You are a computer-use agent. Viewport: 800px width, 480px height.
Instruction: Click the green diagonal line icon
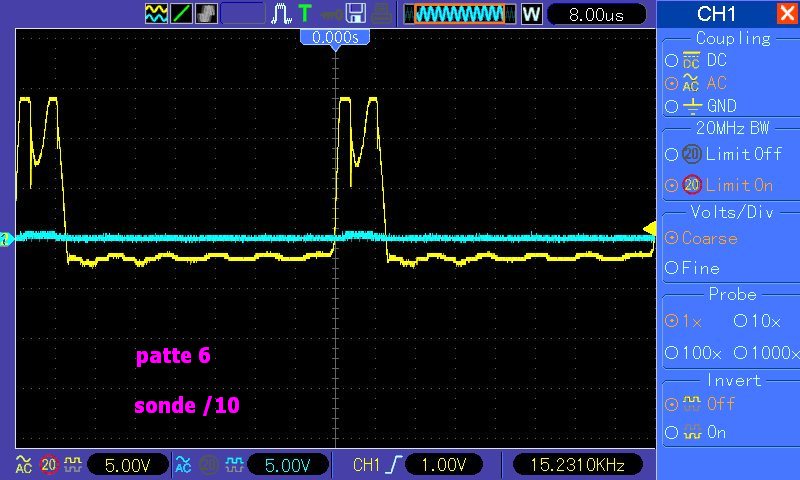(x=181, y=14)
